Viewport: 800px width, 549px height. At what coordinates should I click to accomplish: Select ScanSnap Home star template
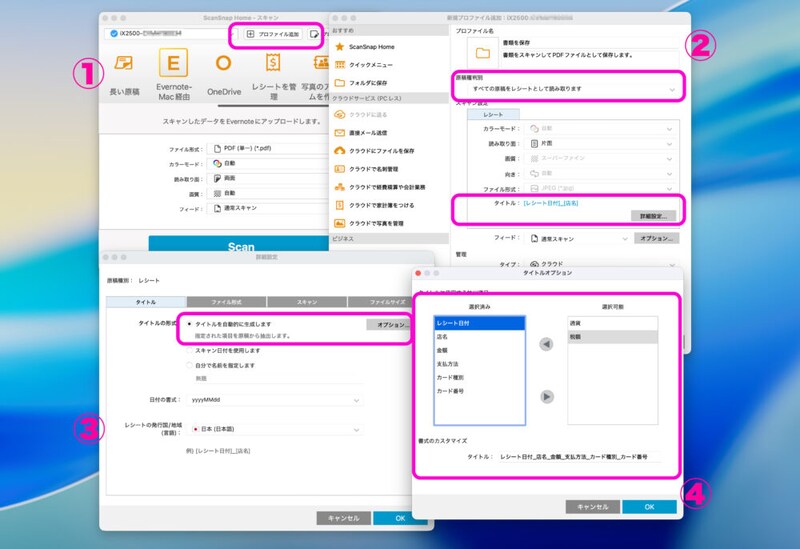(x=378, y=47)
